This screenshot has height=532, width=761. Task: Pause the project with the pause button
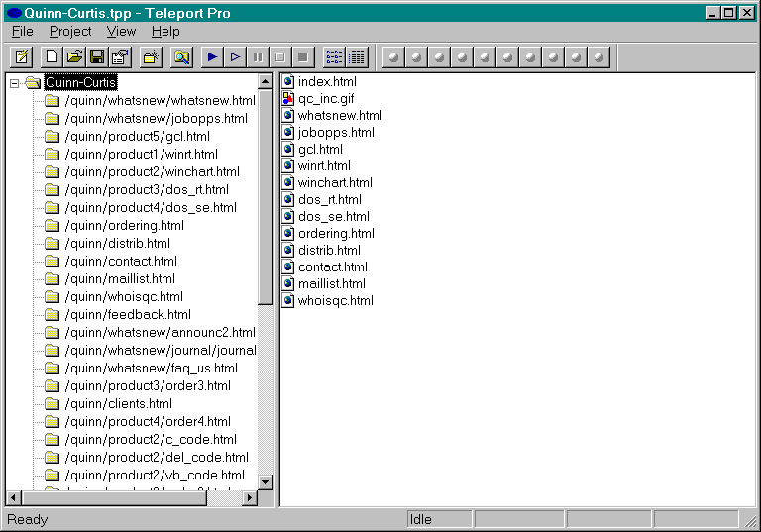point(258,57)
